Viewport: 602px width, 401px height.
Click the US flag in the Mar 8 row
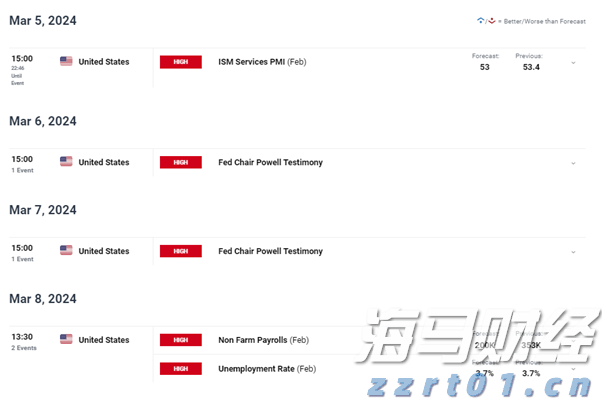point(66,340)
